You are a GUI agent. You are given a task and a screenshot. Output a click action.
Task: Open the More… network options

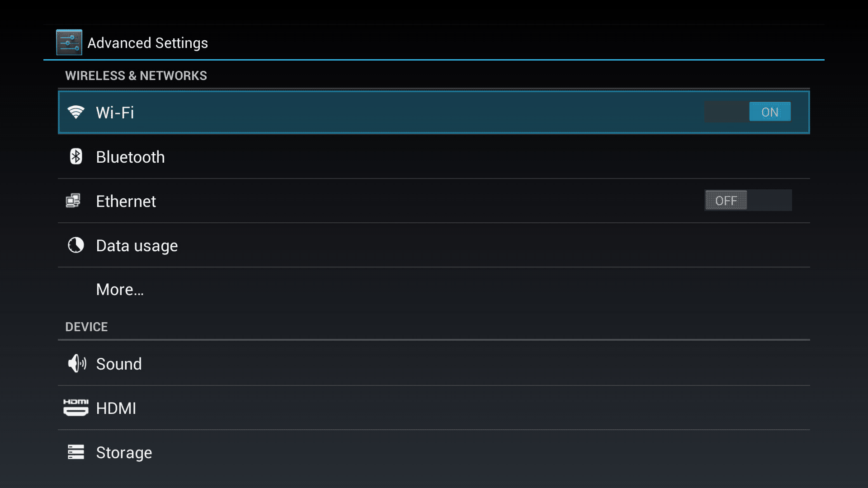434,290
